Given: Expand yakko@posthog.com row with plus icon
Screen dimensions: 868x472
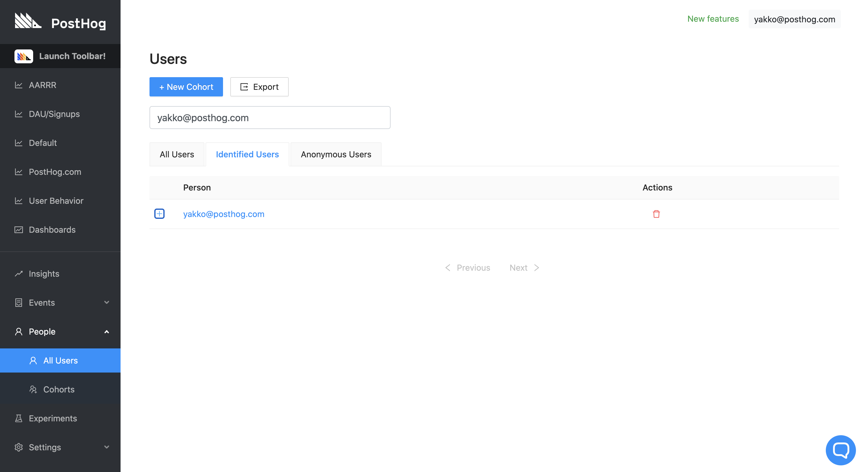Looking at the screenshot, I should [x=159, y=214].
